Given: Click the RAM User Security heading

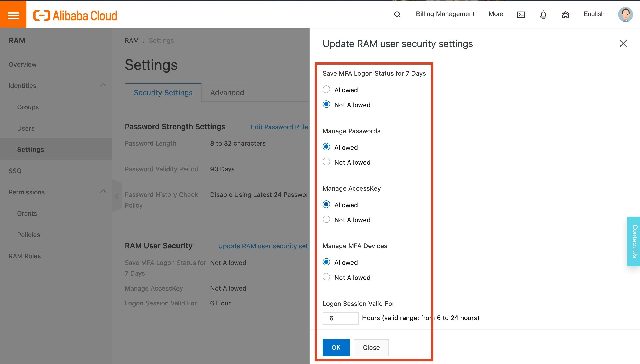Looking at the screenshot, I should (159, 246).
